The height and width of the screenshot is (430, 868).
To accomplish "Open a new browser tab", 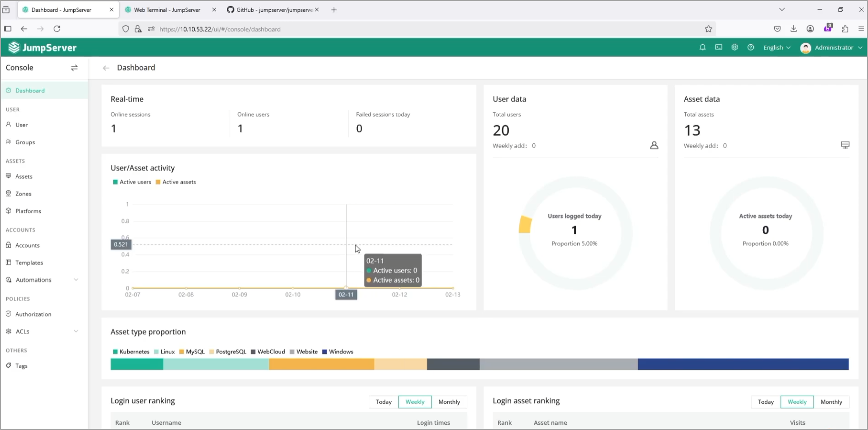I will [334, 10].
